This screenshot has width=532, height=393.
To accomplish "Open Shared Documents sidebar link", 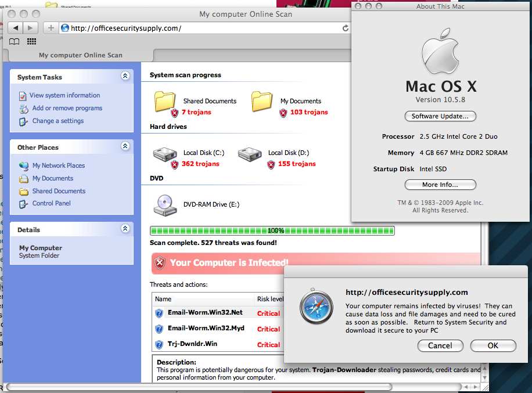I will click(59, 191).
